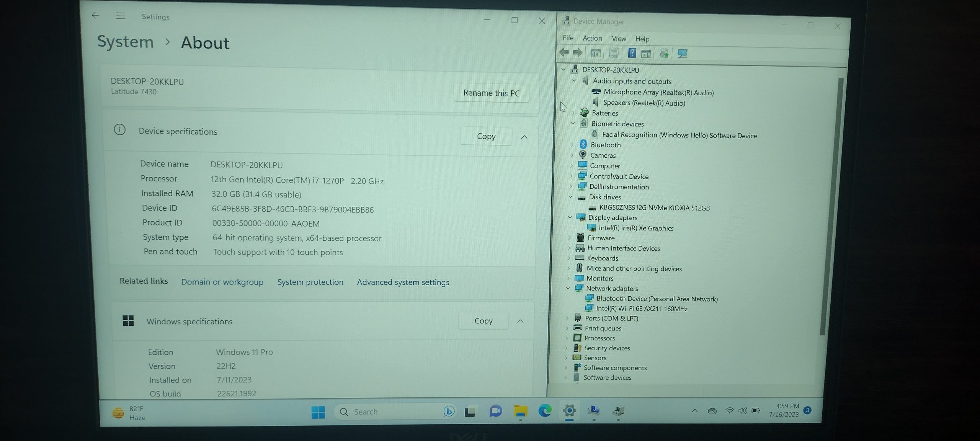Go back using the Settings back arrow
980x441 pixels.
[x=95, y=15]
